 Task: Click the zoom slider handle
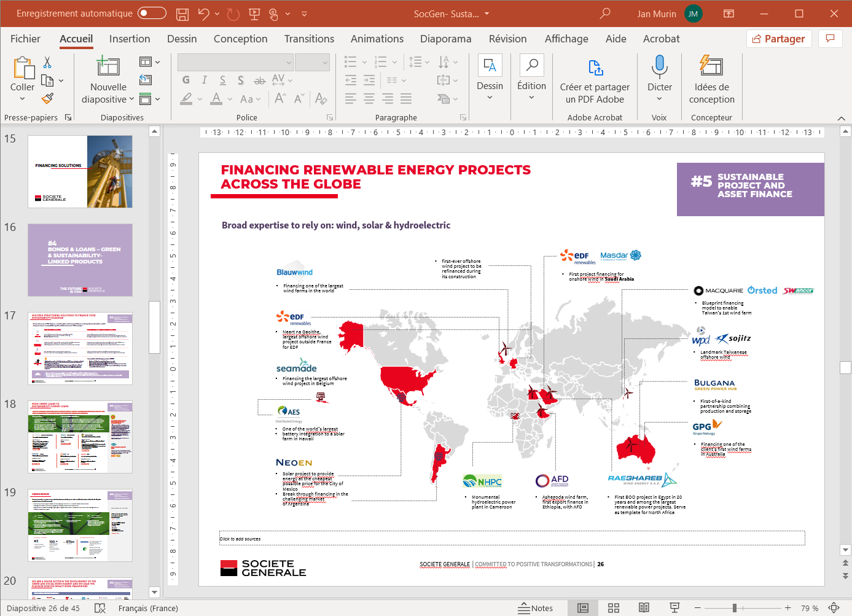(x=734, y=608)
